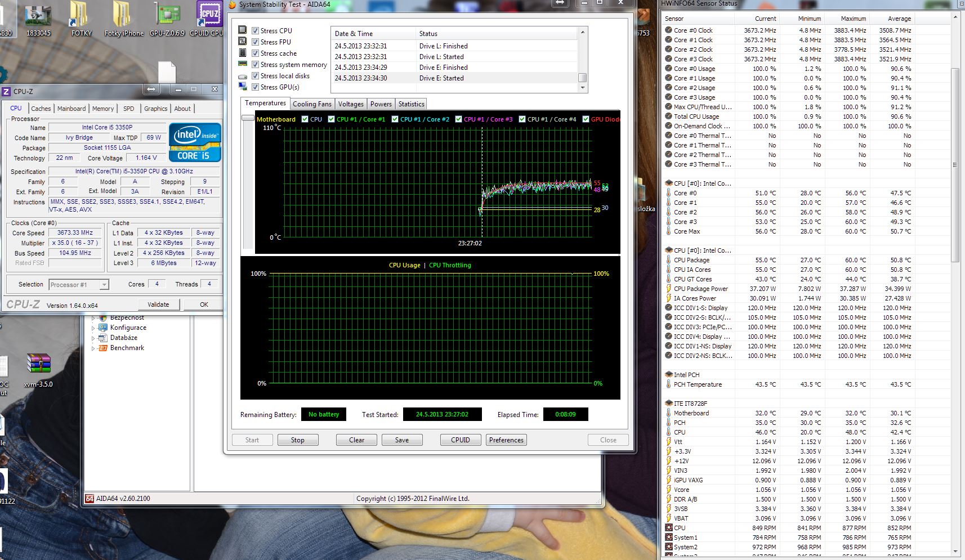The image size is (965, 560).
Task: Open the xvm-3.5.0 archive icon
Action: [x=38, y=364]
